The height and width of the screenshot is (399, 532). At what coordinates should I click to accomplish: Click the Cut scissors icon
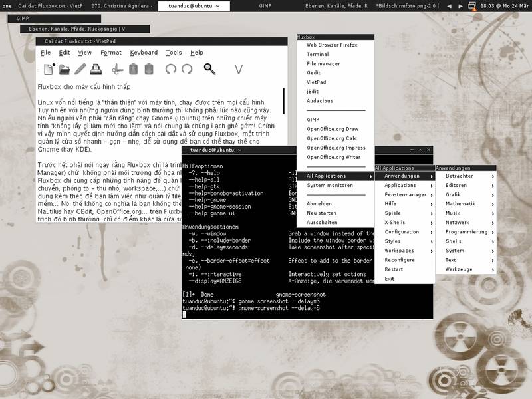117,68
